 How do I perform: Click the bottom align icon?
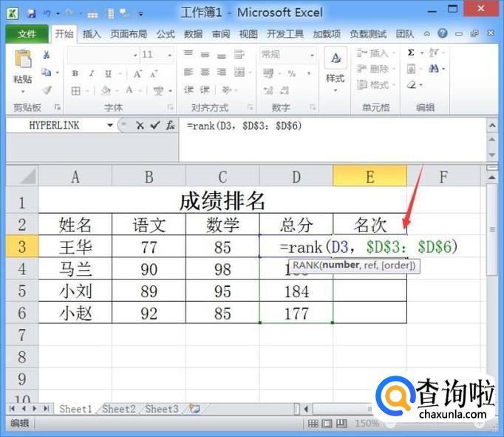coord(222,55)
